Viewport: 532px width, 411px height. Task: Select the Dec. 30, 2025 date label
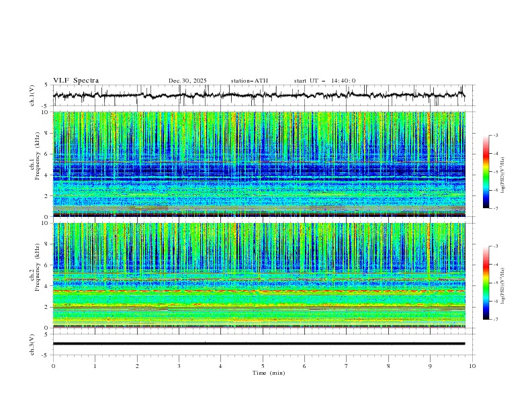[x=187, y=81]
